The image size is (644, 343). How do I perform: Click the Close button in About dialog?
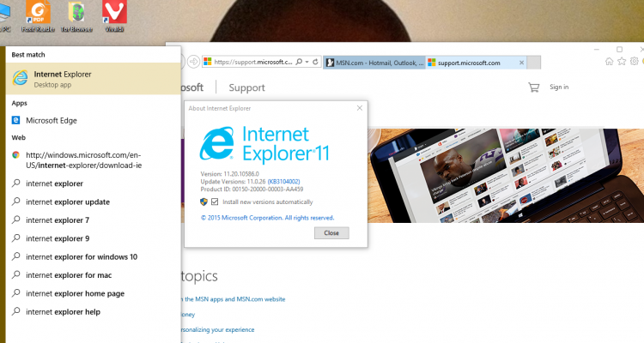click(331, 233)
